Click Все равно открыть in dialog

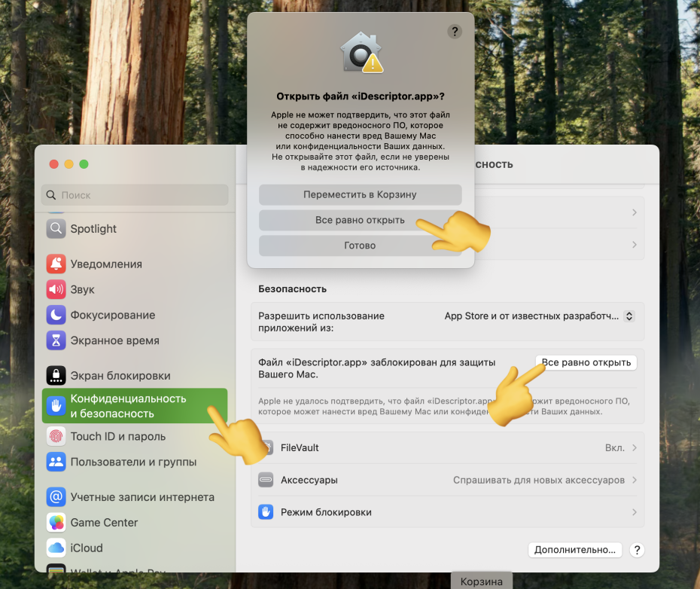[x=361, y=220]
